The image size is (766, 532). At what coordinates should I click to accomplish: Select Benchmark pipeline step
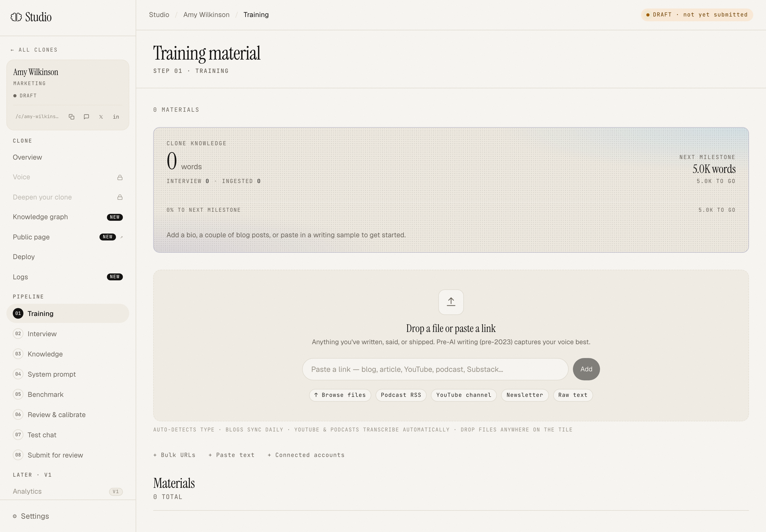tap(68, 394)
